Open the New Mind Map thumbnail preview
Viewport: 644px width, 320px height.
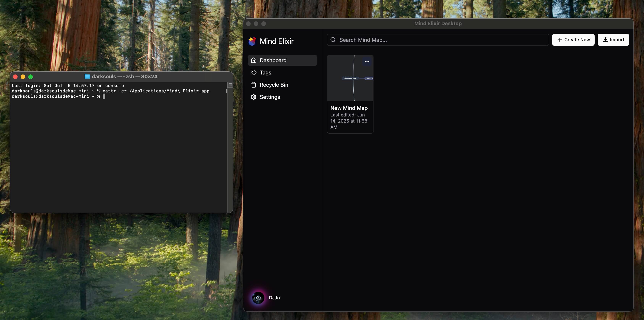tap(350, 78)
